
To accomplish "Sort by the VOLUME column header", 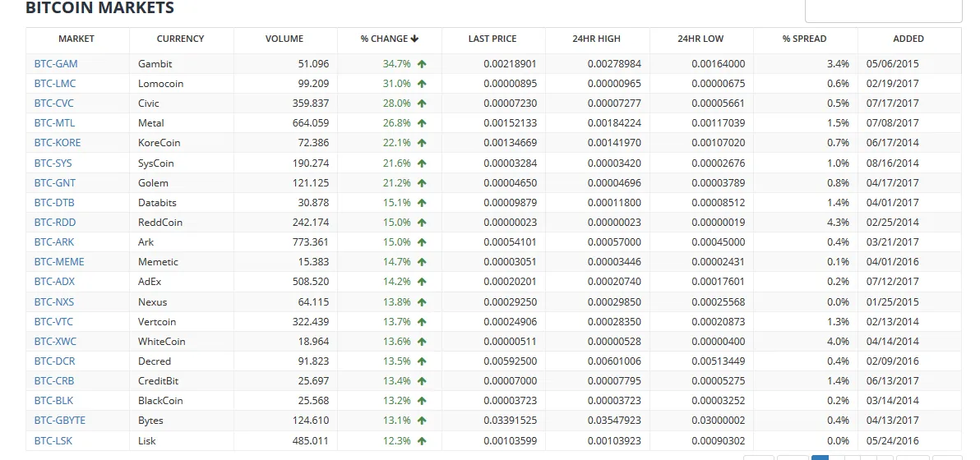I will click(x=284, y=39).
